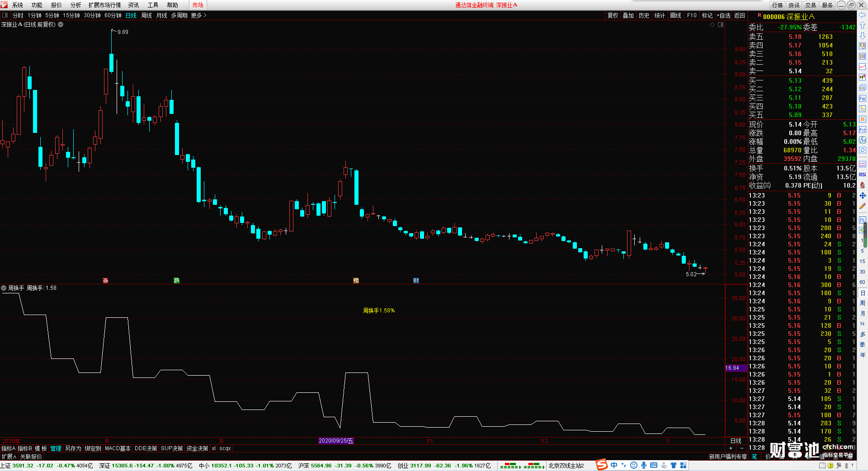Click the 行情 button top-right
The height and width of the screenshot is (471, 868).
pyautogui.click(x=778, y=5)
